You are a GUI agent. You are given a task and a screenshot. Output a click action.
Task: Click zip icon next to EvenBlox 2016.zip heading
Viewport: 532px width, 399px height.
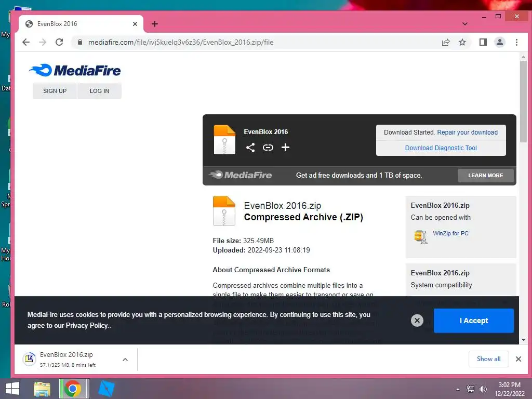224,211
